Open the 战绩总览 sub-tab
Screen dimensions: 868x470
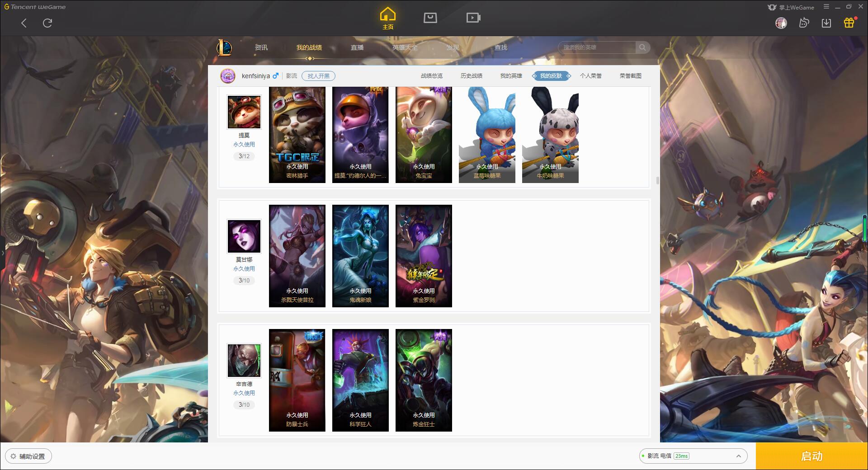click(x=432, y=76)
